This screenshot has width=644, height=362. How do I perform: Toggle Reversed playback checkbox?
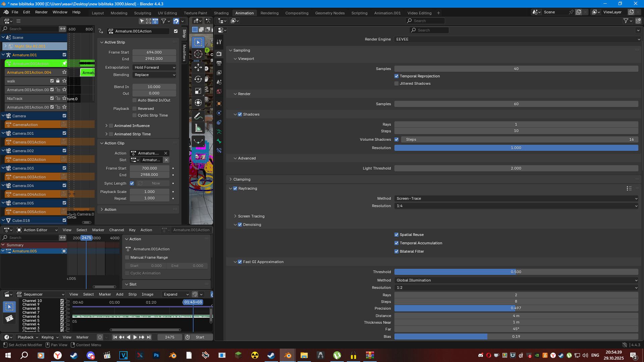(x=135, y=109)
